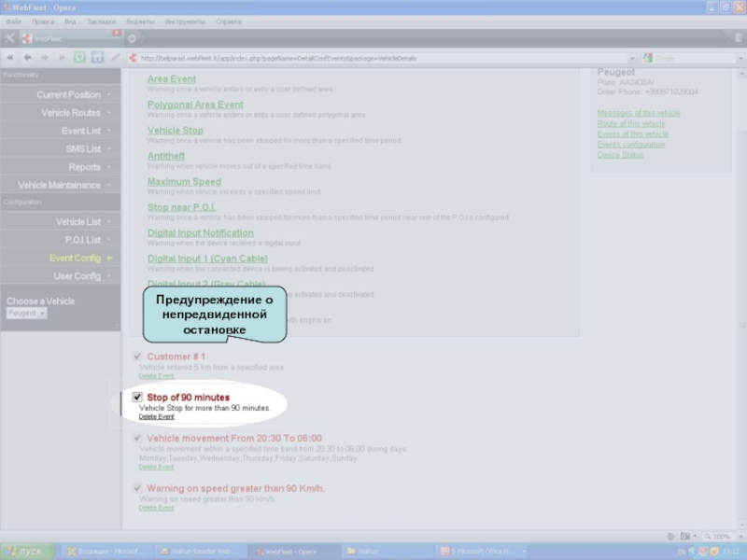Click the image camera icon in status bar
The image size is (747, 560).
tap(685, 537)
